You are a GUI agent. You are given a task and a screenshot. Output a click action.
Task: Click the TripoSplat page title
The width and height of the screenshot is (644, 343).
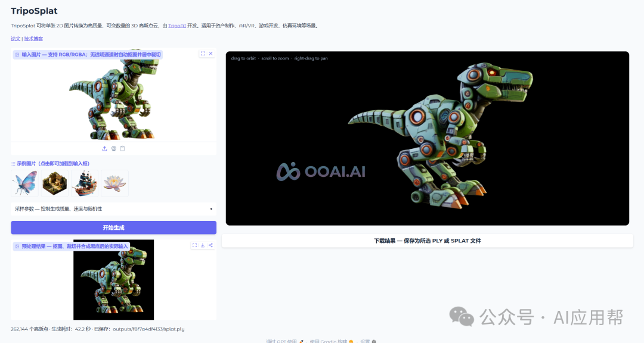click(x=34, y=11)
